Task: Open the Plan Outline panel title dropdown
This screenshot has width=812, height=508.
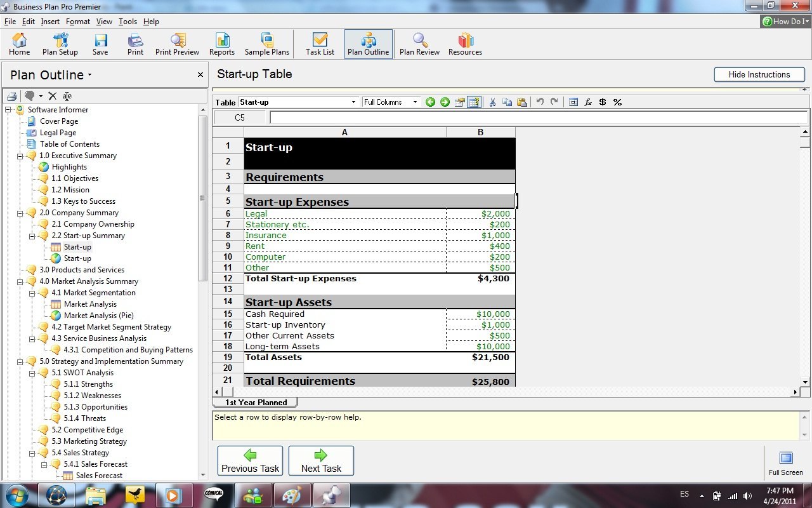Action: point(89,75)
